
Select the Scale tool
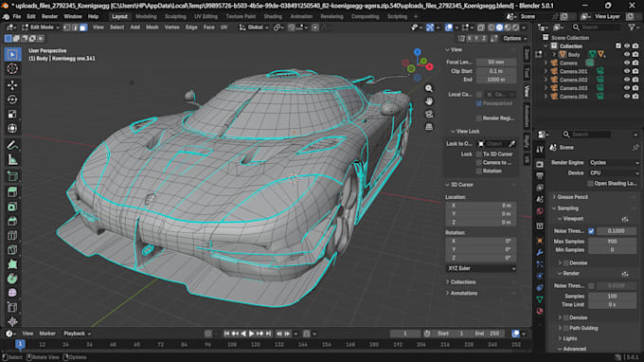tap(12, 114)
